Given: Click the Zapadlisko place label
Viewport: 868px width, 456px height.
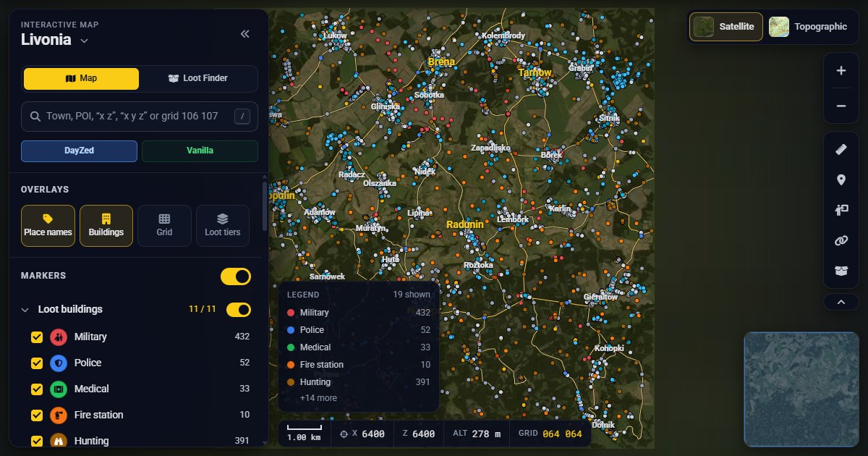Looking at the screenshot, I should click(490, 148).
